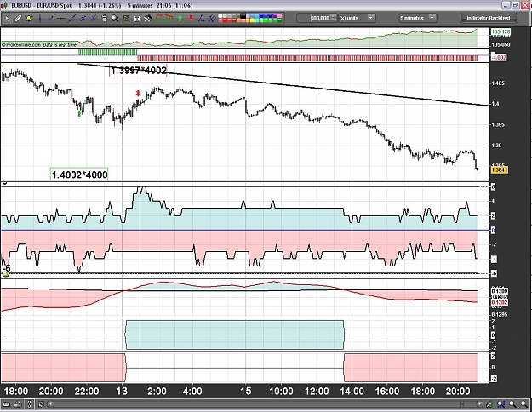
Task: Pick the pink color swatch in palette
Action: point(280,15)
